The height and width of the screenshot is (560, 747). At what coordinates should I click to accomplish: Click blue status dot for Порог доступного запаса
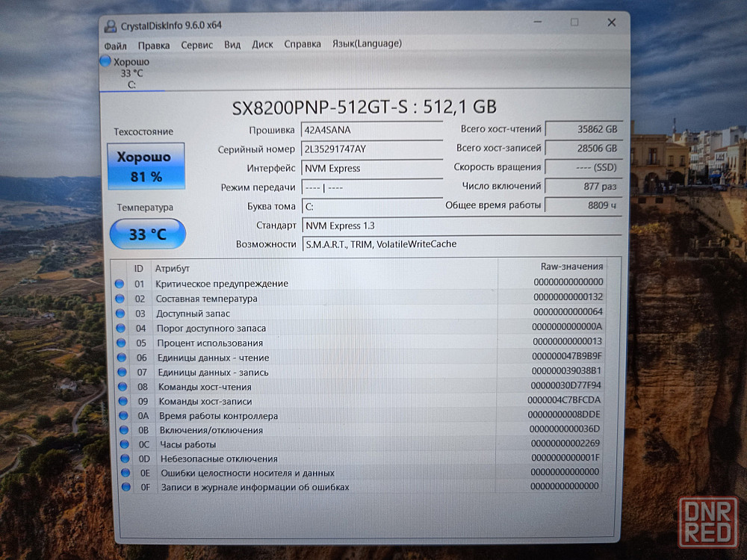click(x=121, y=328)
